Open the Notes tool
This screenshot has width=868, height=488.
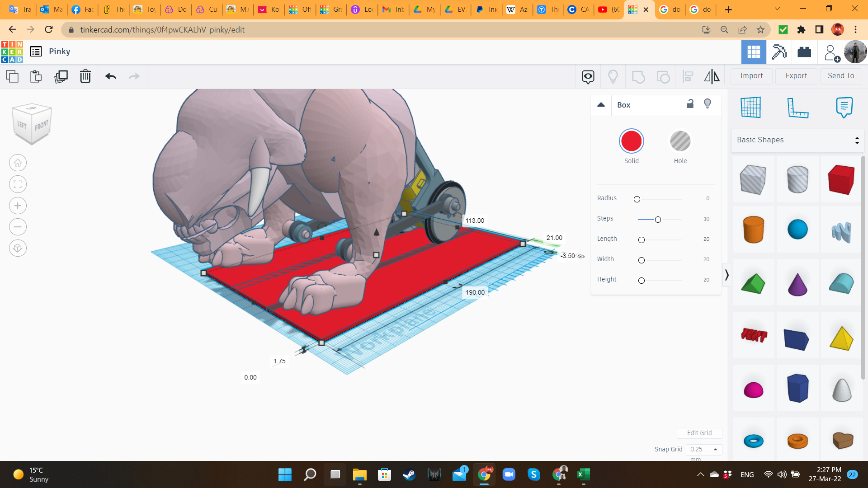pos(844,108)
